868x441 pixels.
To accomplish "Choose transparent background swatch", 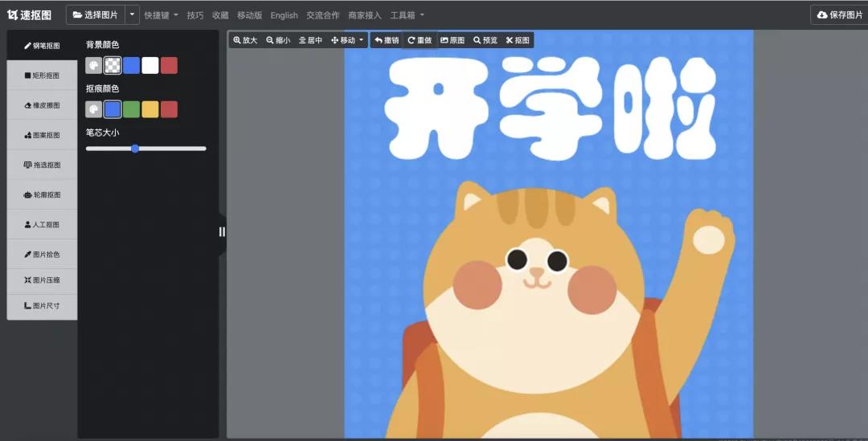I will [113, 65].
